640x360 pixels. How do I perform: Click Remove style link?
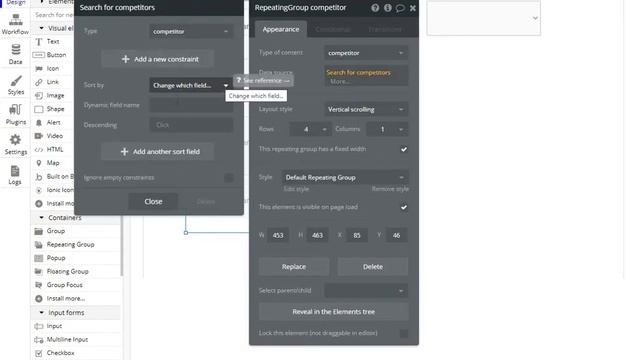(390, 189)
